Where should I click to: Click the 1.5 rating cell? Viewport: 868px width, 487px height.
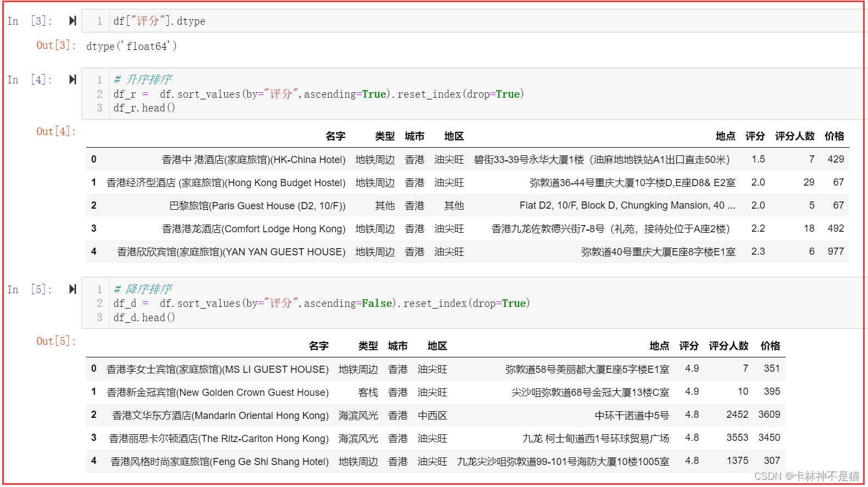pyautogui.click(x=758, y=159)
